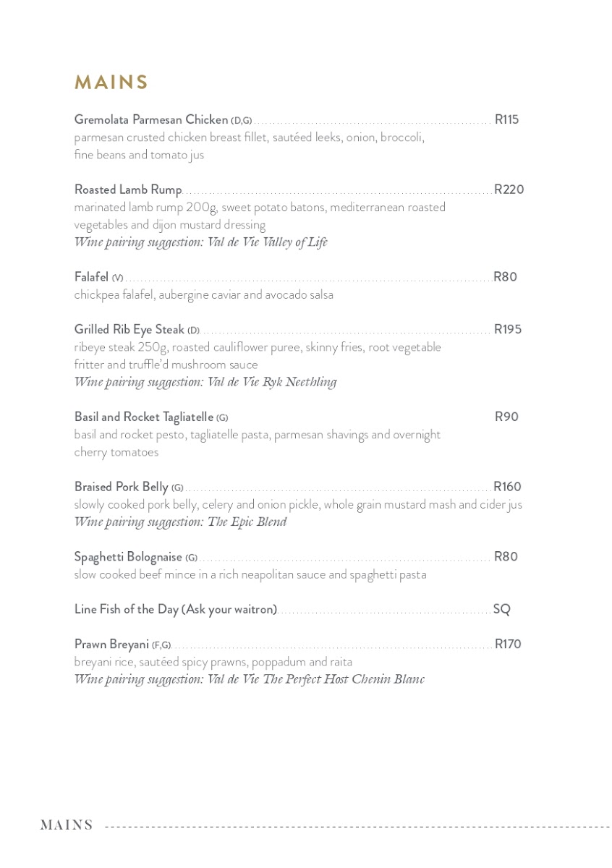Select the Spaghetti Bolognaise dish
This screenshot has height=868, width=612.
(128, 557)
